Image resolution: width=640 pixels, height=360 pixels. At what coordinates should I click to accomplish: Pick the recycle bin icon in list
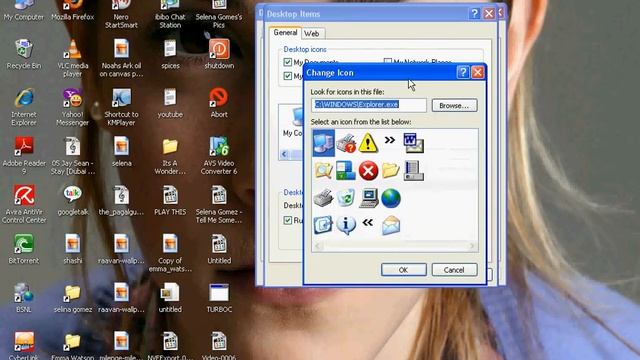pos(346,198)
